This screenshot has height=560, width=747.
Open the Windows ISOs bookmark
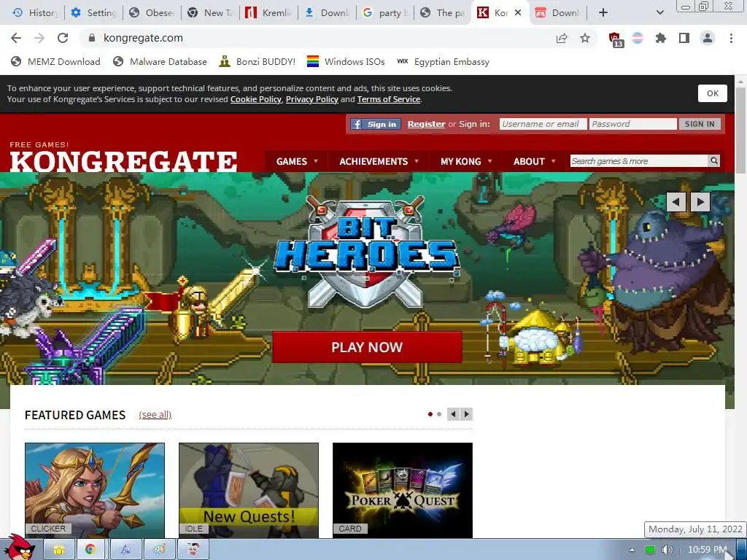pyautogui.click(x=346, y=61)
